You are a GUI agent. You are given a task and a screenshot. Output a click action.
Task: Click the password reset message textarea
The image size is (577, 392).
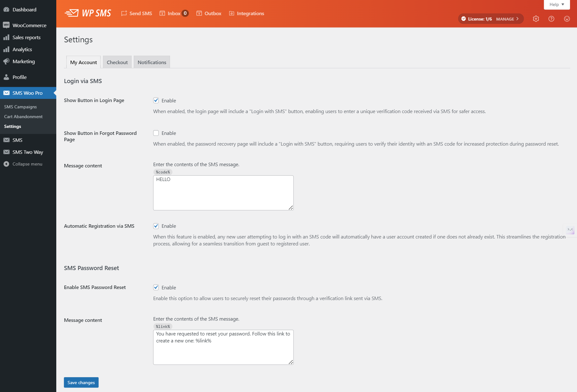coord(224,347)
